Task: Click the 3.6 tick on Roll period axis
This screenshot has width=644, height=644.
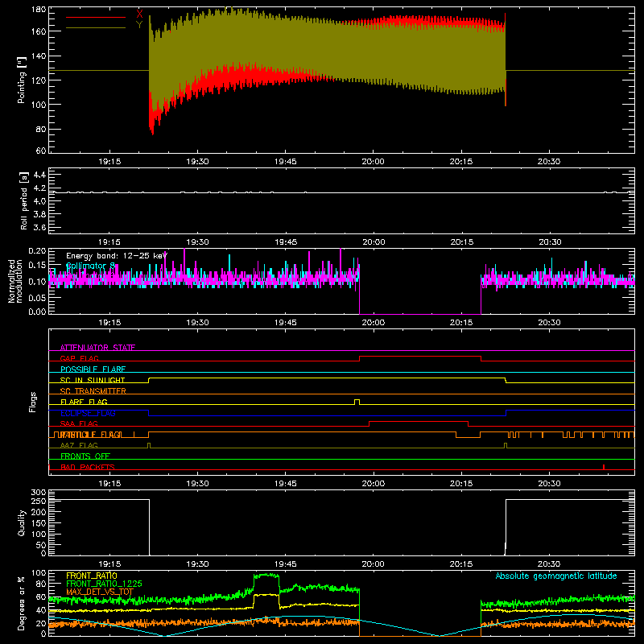Action: (x=39, y=227)
